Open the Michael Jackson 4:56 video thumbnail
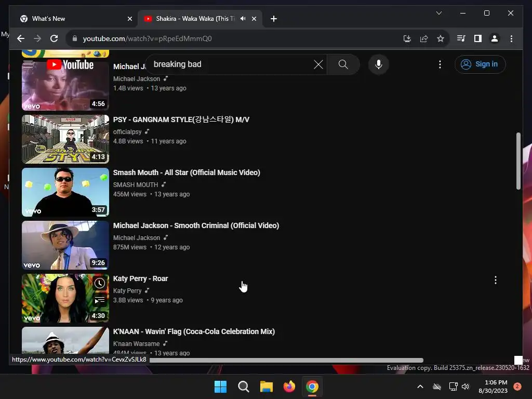 tap(65, 86)
